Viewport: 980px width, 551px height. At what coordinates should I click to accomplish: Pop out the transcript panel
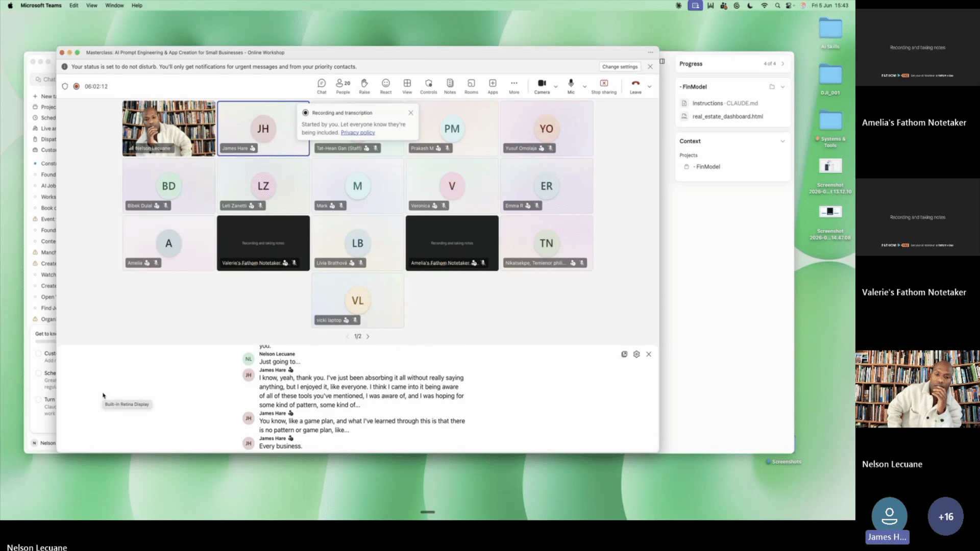(624, 354)
